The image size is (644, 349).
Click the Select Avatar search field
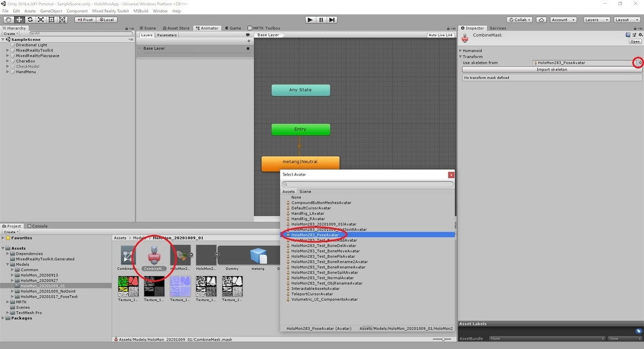368,184
